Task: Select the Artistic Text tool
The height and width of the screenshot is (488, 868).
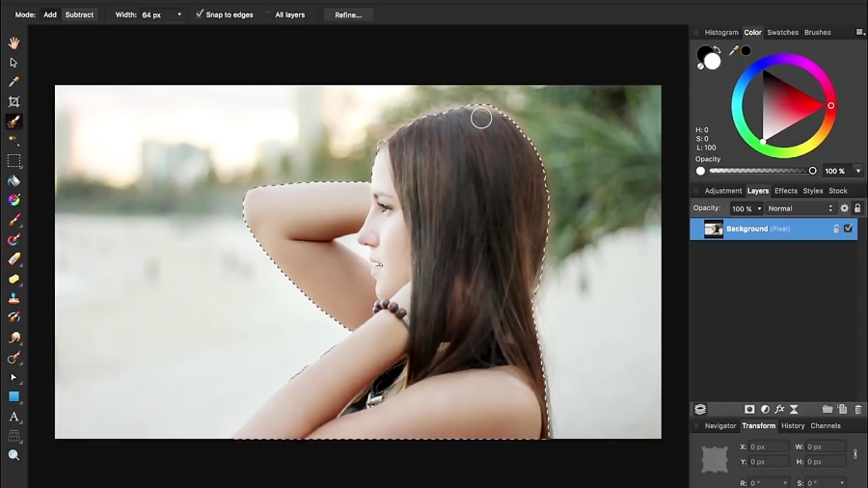Action: point(14,417)
